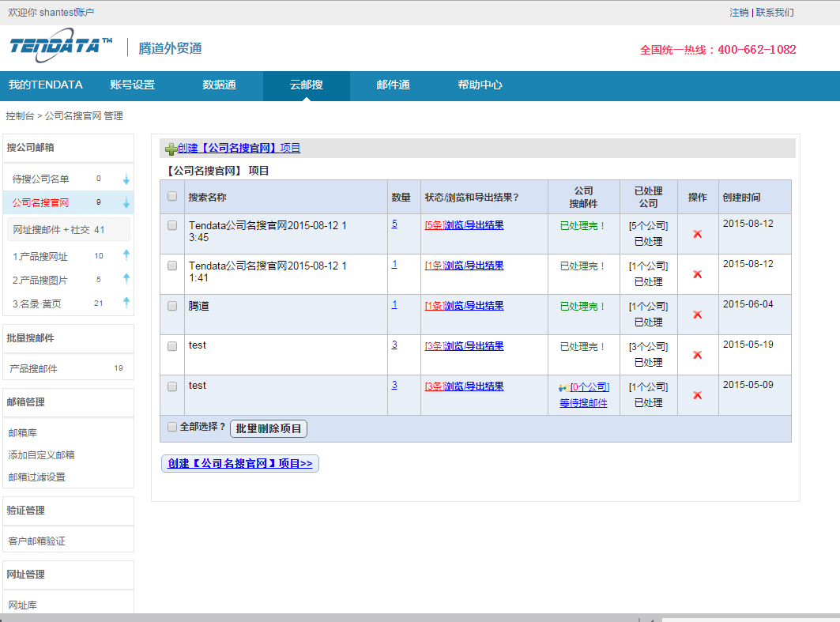Click the up arrow next to 3.名录·黄页

pos(126,302)
